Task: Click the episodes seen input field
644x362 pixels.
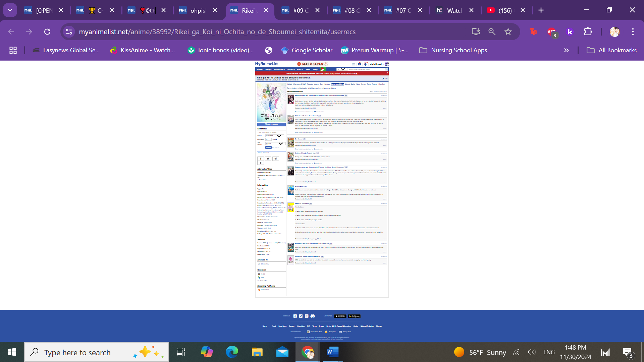Action: [268, 139]
